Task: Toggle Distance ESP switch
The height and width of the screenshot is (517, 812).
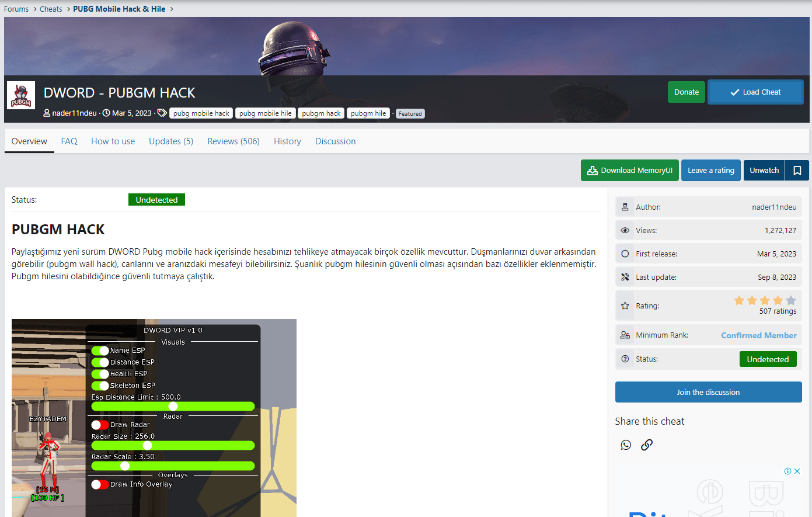Action: [100, 362]
